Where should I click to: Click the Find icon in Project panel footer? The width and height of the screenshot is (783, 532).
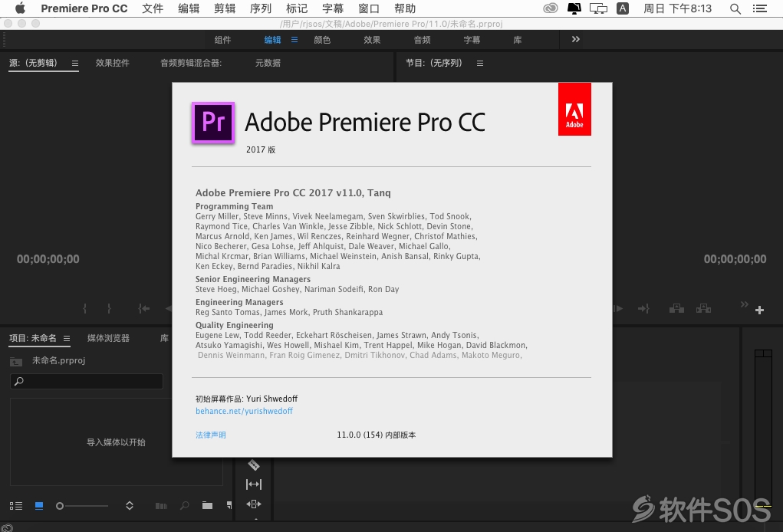(x=185, y=505)
